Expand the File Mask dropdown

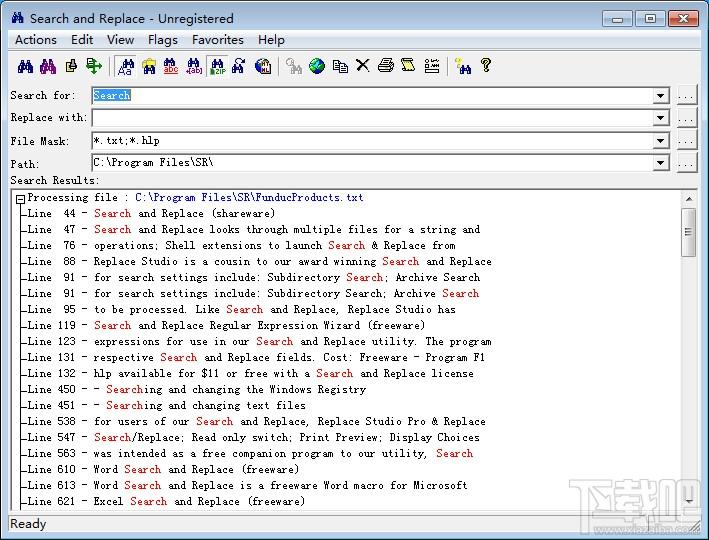pos(660,141)
